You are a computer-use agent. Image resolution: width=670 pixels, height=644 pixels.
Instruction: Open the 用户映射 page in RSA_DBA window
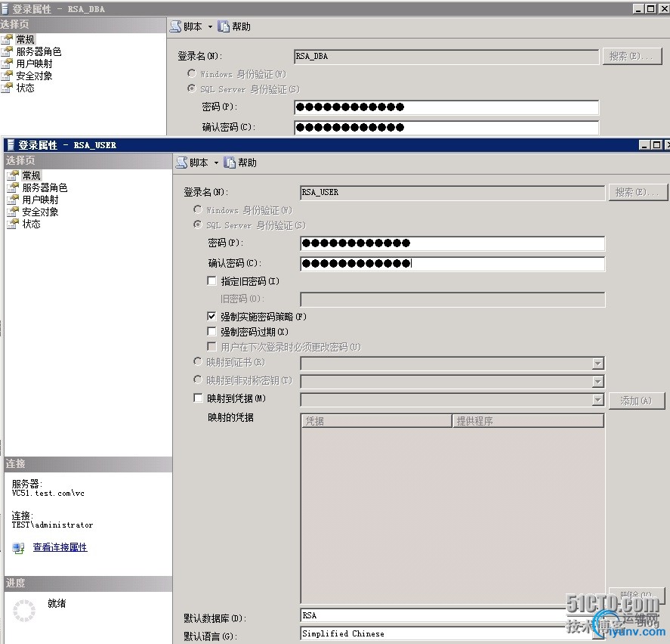click(34, 63)
